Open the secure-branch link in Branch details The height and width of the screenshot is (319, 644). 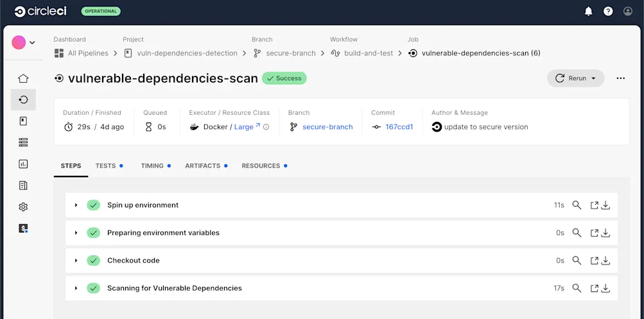[x=327, y=127]
